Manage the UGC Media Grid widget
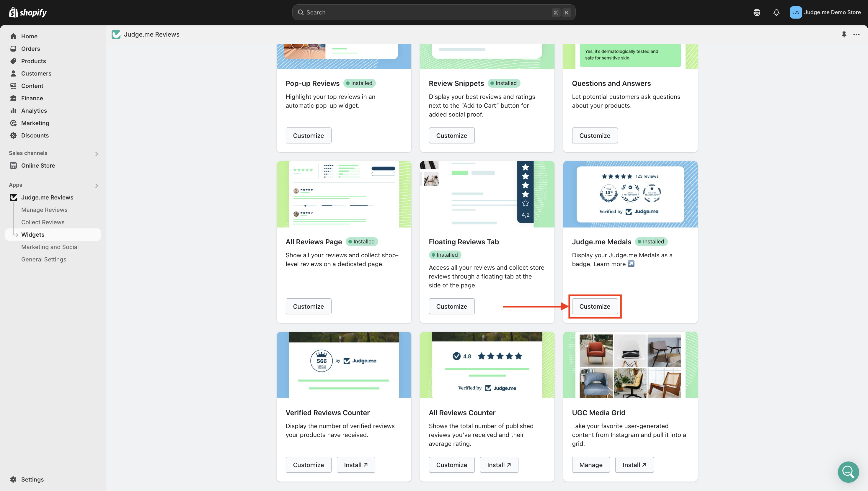Viewport: 868px width, 491px height. [x=591, y=465]
